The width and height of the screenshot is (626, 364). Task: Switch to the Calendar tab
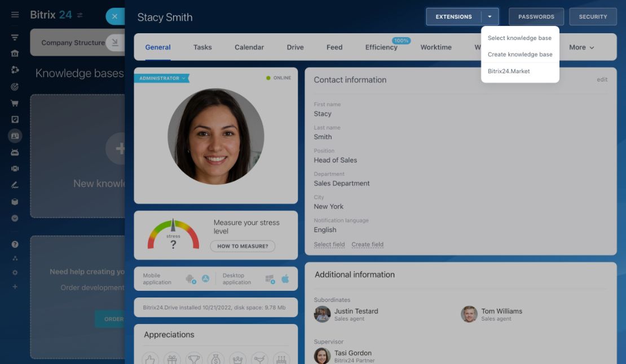coord(249,47)
